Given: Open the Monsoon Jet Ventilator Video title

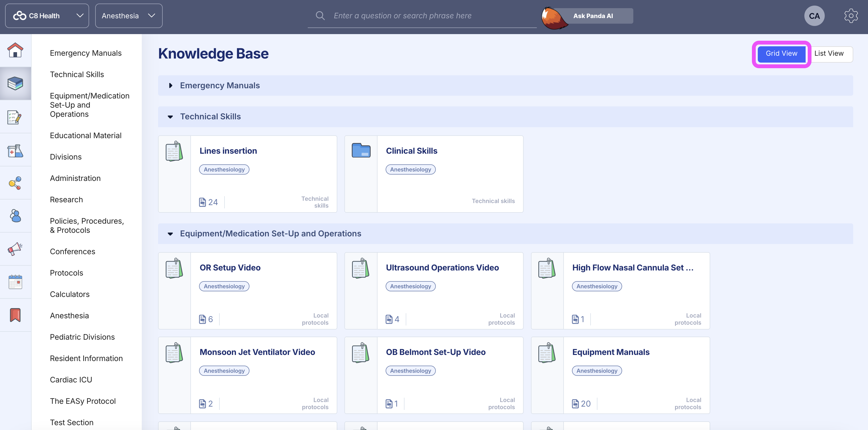Looking at the screenshot, I should 257,352.
